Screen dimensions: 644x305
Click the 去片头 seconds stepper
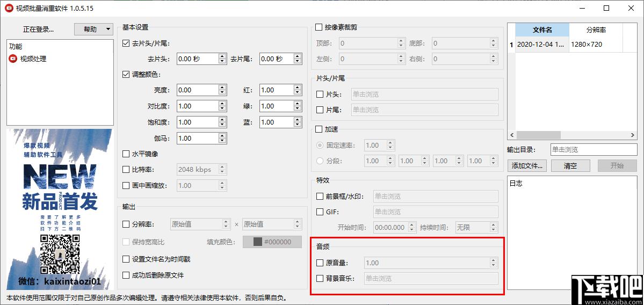(222, 59)
